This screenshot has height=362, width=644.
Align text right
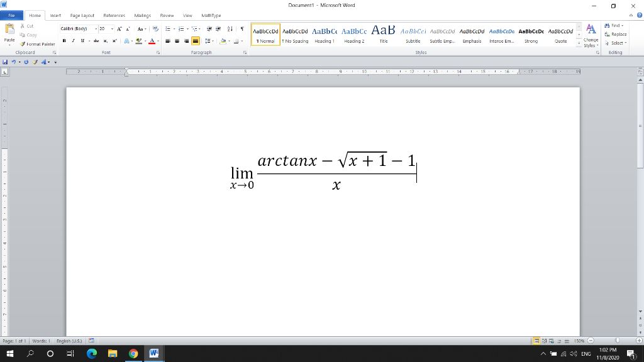[186, 41]
